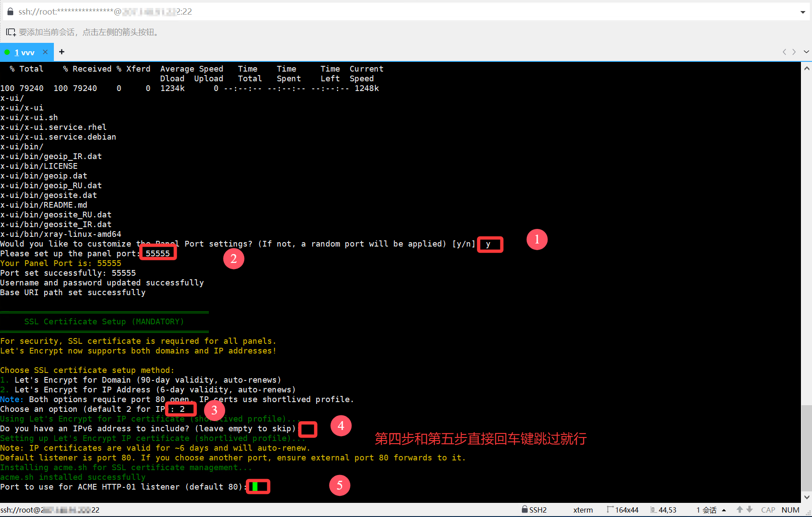The width and height of the screenshot is (812, 517).
Task: Click the terminal scrollbar up arrow
Action: pyautogui.click(x=807, y=68)
